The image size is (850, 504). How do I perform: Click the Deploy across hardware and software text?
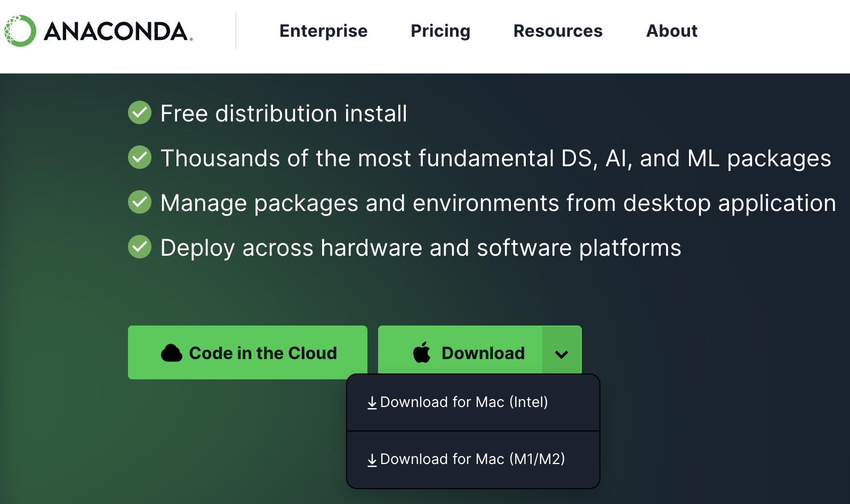pos(421,248)
